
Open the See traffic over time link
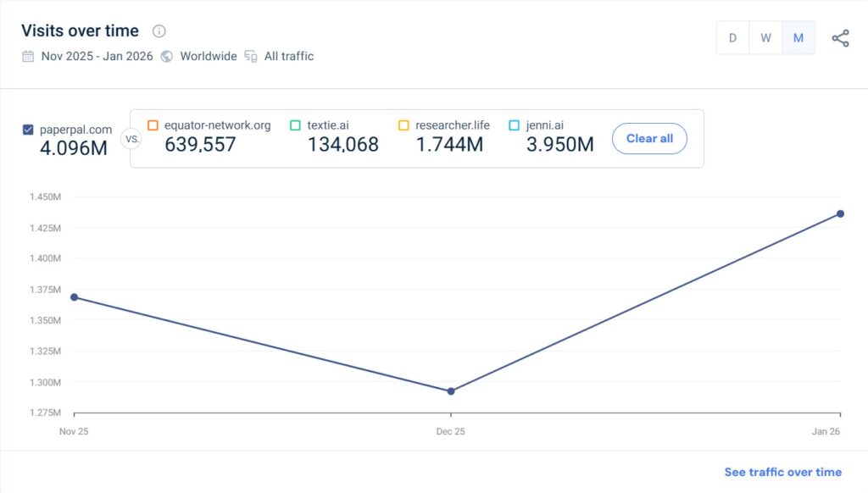[782, 472]
